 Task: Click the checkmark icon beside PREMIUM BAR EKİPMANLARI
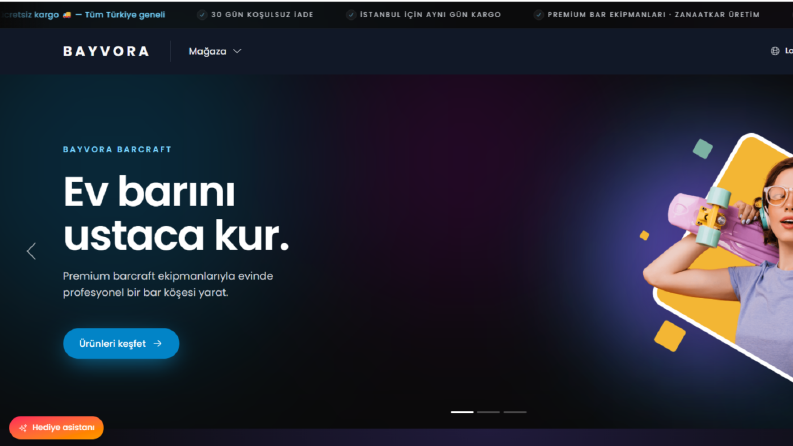coord(538,15)
